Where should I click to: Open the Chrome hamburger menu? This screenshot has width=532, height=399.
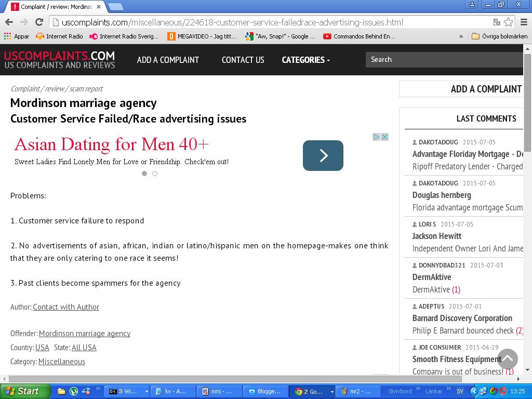(x=524, y=22)
